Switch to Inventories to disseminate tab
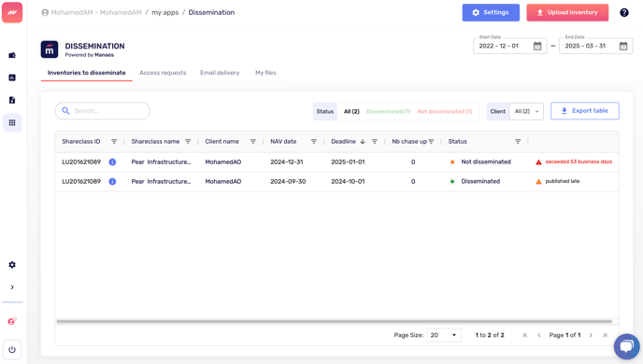Viewport: 643px width, 364px height. [x=87, y=73]
